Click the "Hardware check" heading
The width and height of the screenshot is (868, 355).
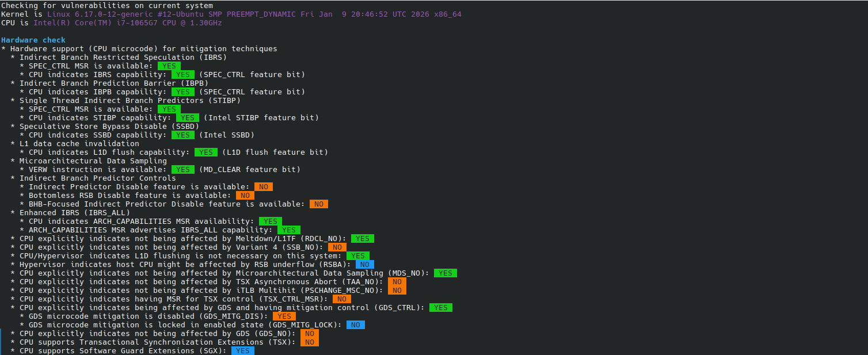tap(33, 40)
